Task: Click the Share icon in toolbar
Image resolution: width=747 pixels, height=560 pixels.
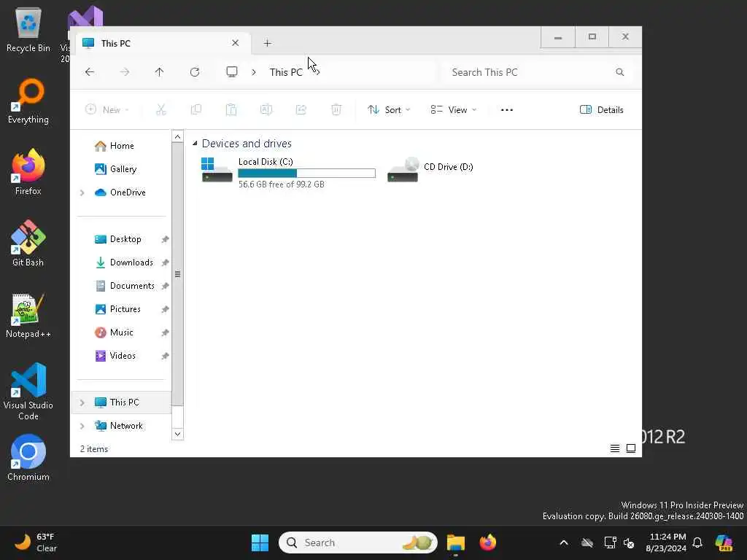Action: point(301,110)
